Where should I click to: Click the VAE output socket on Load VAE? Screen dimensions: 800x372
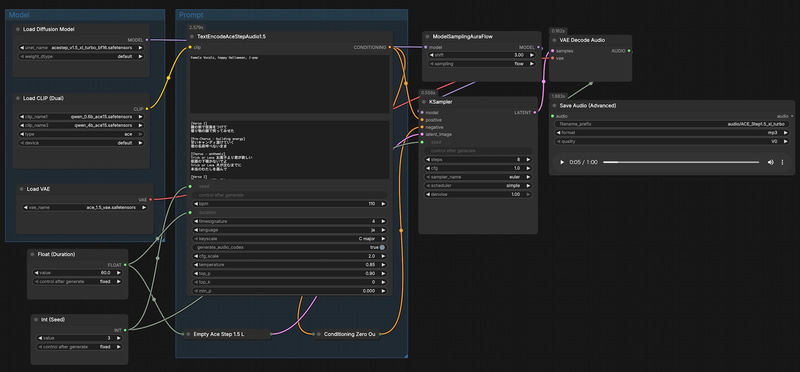pyautogui.click(x=151, y=199)
